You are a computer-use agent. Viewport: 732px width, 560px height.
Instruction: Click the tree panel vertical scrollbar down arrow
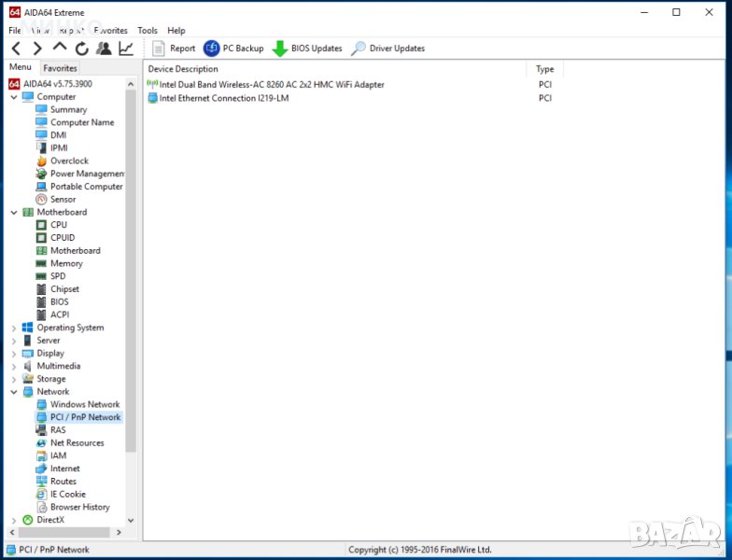click(x=131, y=520)
